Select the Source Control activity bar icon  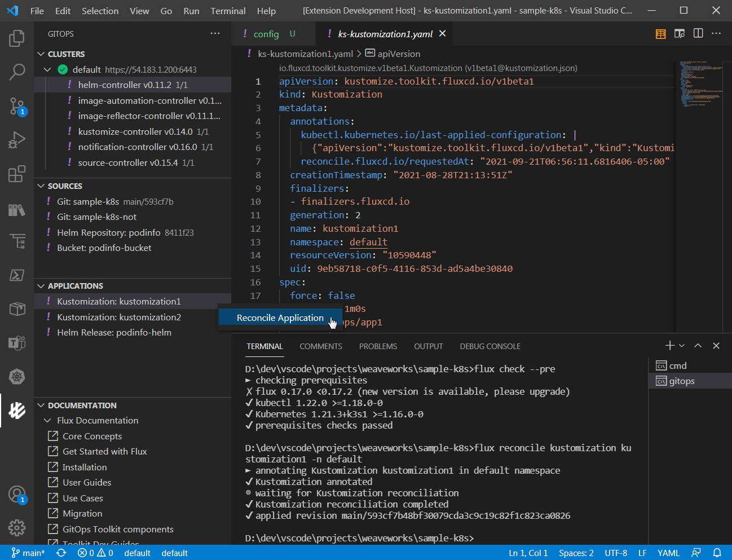[16, 105]
